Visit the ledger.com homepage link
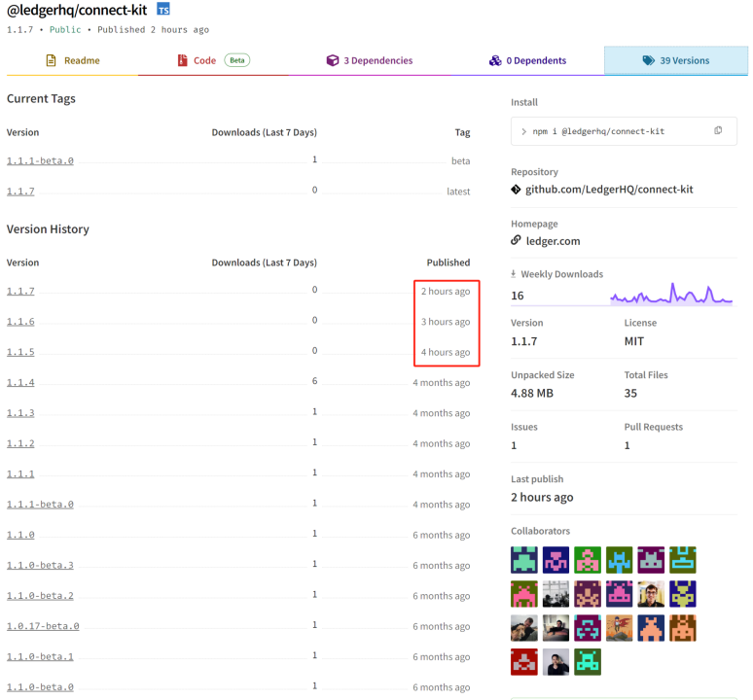The width and height of the screenshot is (753, 700). coord(553,241)
